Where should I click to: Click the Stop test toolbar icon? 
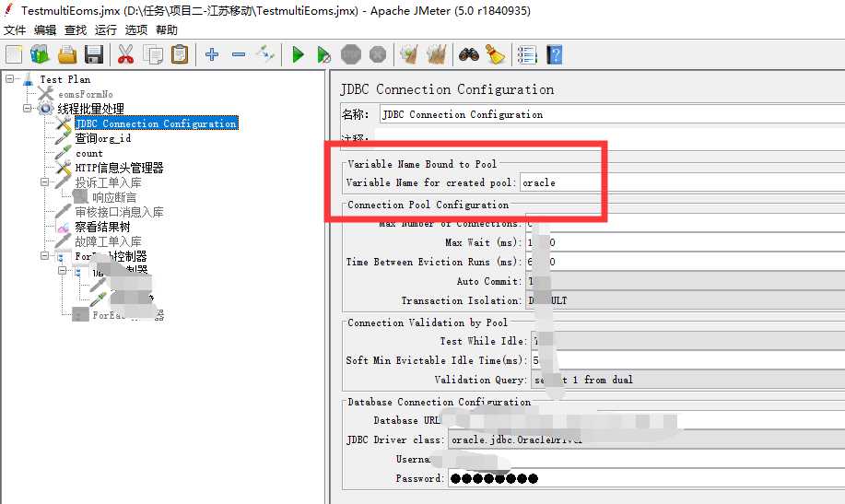351,54
